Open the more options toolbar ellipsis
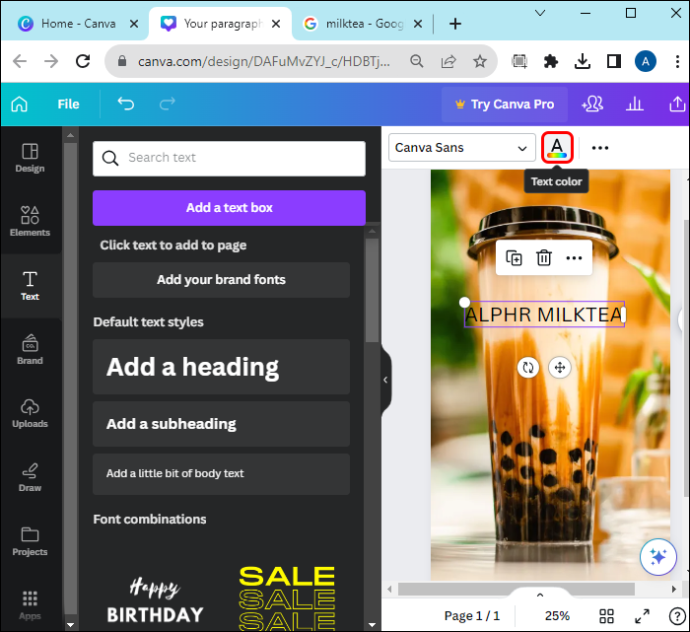Viewport: 690px width, 632px height. [x=600, y=148]
